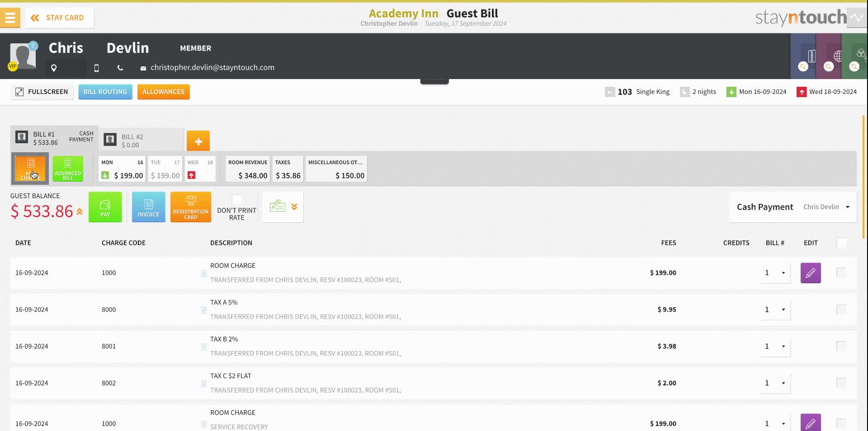Click the red departure date arrow icon
868x431 pixels.
pyautogui.click(x=802, y=92)
